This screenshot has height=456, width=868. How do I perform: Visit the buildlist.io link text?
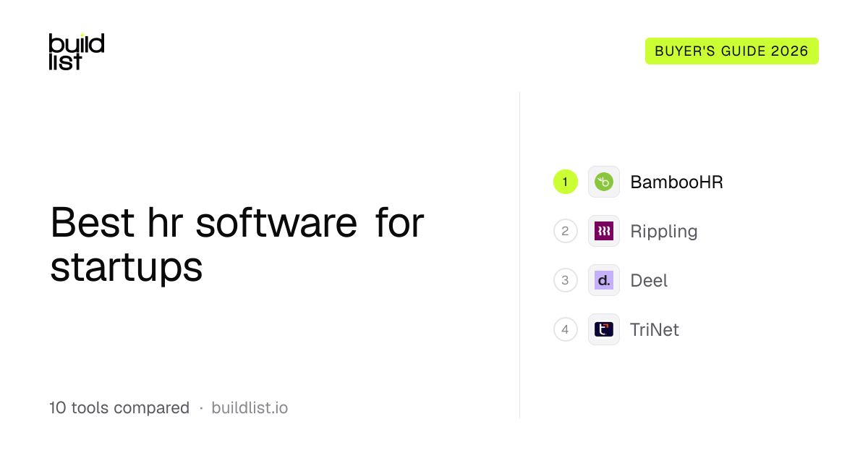pos(250,408)
